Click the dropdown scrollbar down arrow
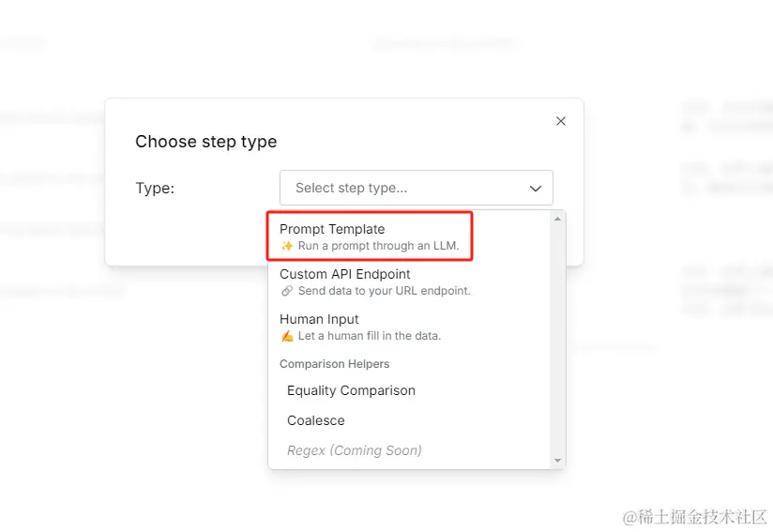Screen dimensions: 773x532 pos(557,461)
